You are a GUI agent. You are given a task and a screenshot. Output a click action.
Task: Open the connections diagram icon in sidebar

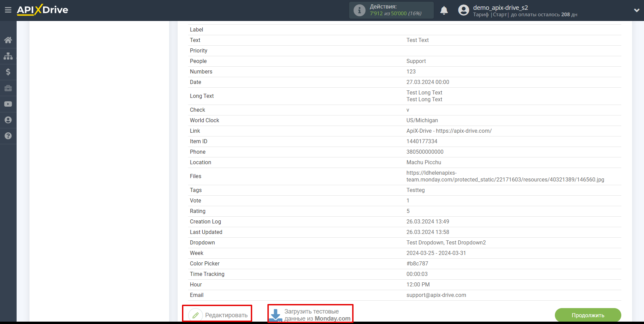(8, 56)
